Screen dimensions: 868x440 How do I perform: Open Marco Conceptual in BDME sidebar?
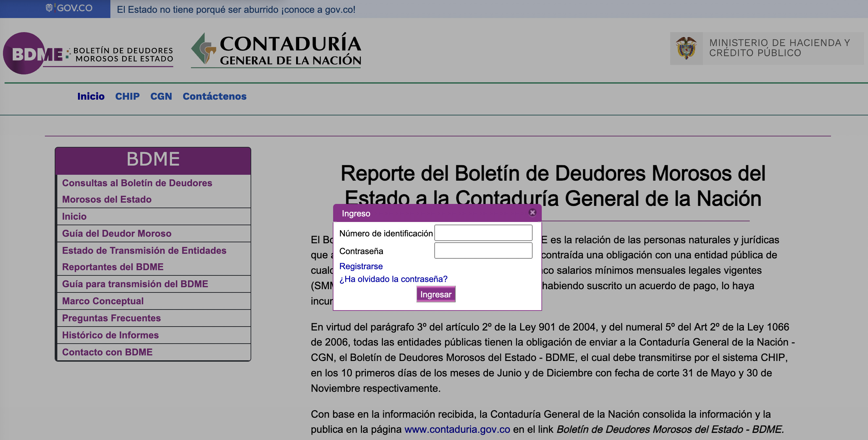[x=103, y=301]
